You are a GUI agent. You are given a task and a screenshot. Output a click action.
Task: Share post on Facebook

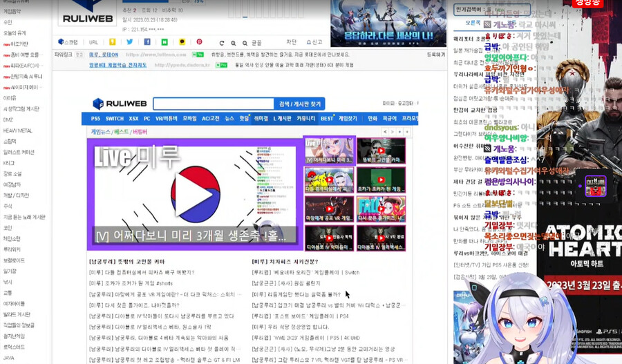tap(147, 41)
